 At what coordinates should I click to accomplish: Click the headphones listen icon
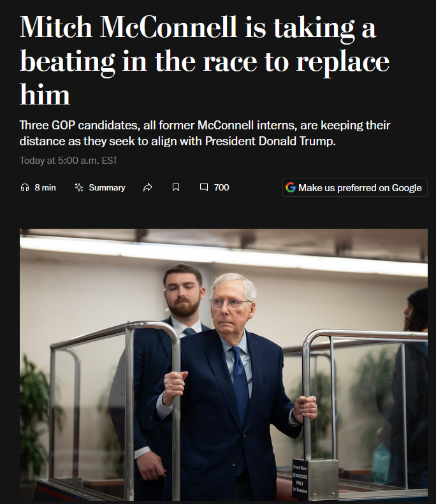(x=25, y=187)
